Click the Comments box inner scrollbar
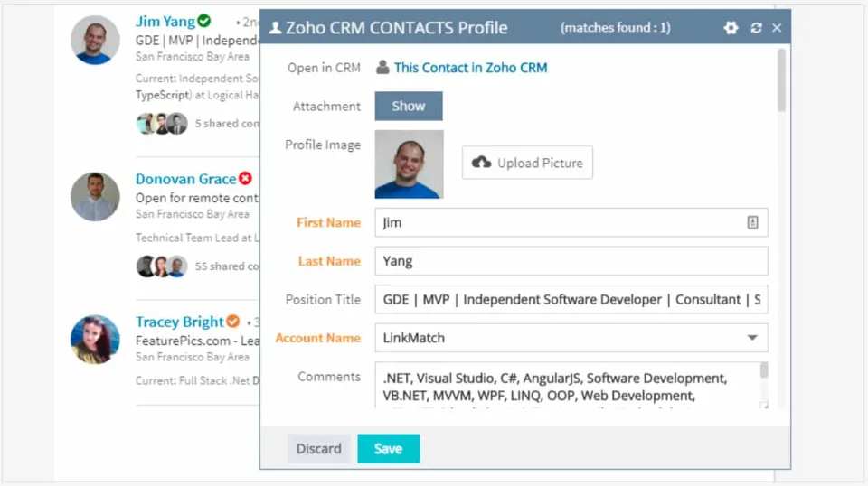Screen dimensions: 868x486 pyautogui.click(x=764, y=370)
